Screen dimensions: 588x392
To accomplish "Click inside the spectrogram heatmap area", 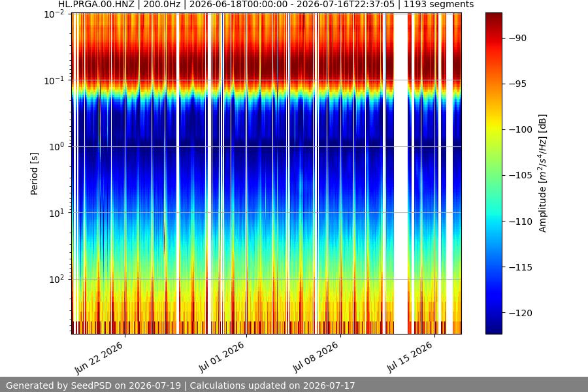I will pyautogui.click(x=267, y=173).
